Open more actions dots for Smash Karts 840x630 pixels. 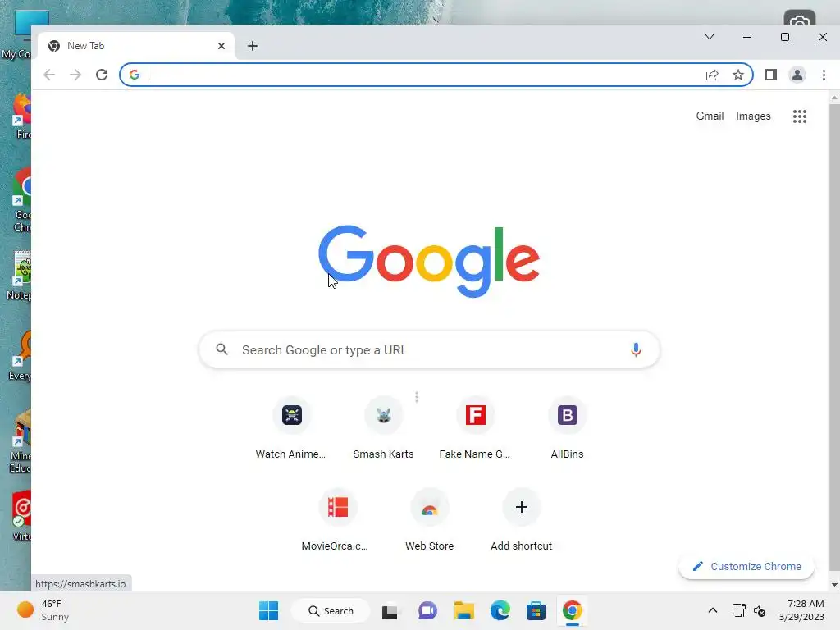(416, 397)
